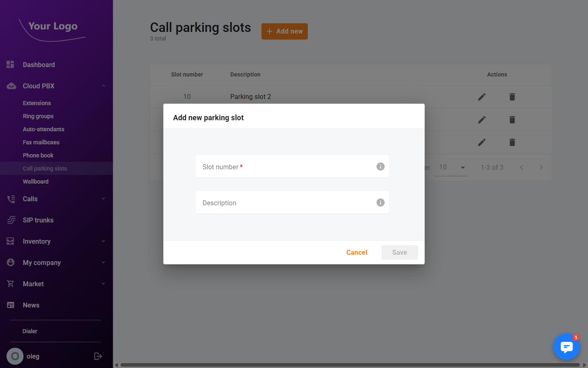Select Extensions in the sidebar
The image size is (588, 368).
[37, 103]
